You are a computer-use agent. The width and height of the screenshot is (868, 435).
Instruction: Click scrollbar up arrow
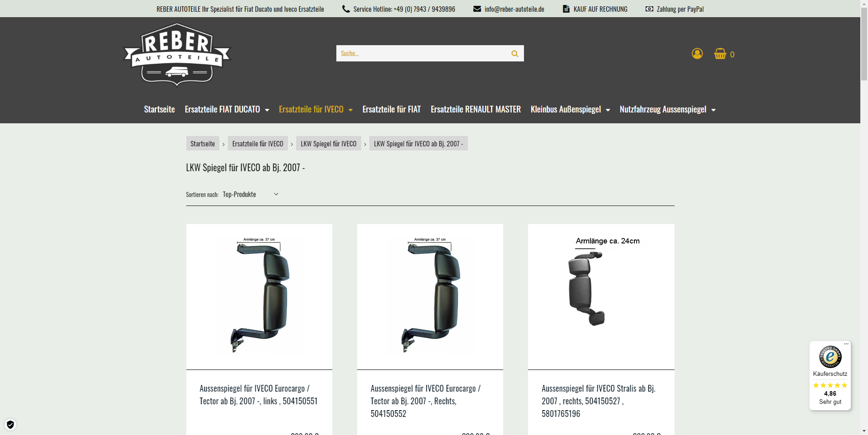click(864, 4)
